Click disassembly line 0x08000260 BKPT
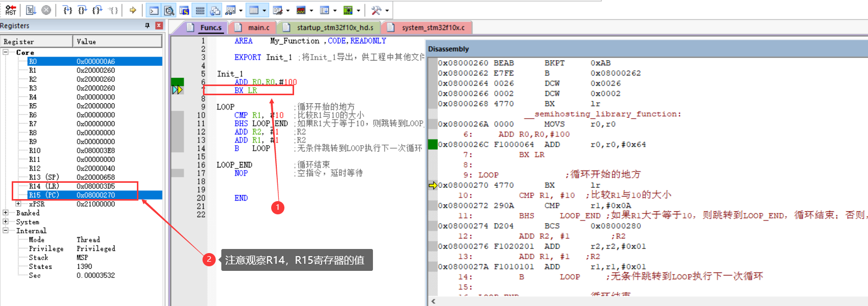Image resolution: width=868 pixels, height=306 pixels. tap(524, 63)
